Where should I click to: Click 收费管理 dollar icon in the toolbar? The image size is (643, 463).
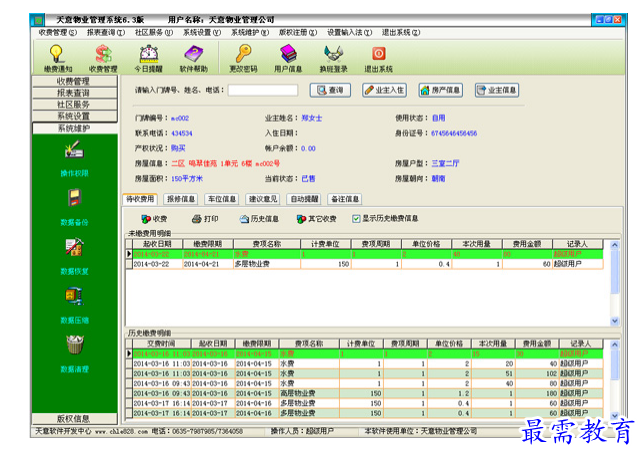tap(103, 59)
